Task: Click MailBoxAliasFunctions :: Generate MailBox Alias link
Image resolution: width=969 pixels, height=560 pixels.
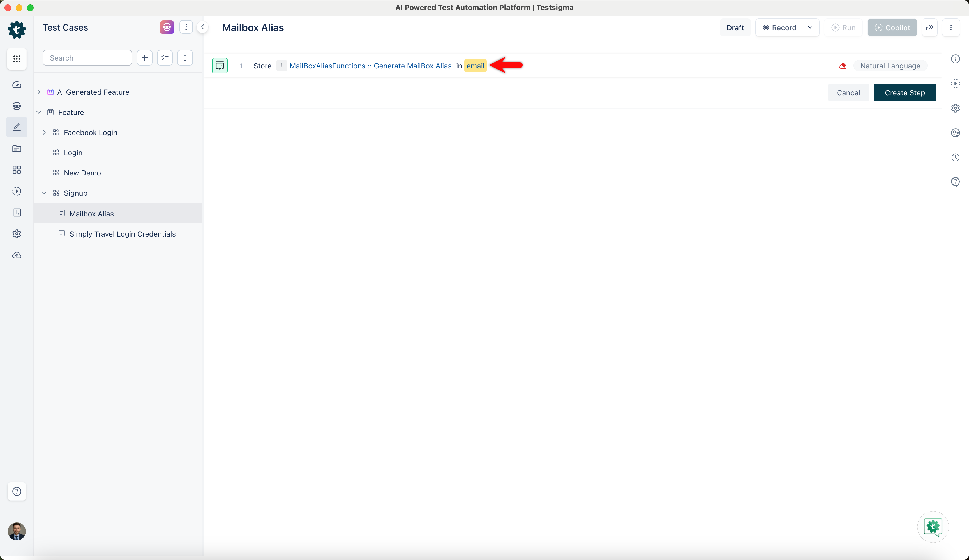Action: (x=370, y=66)
